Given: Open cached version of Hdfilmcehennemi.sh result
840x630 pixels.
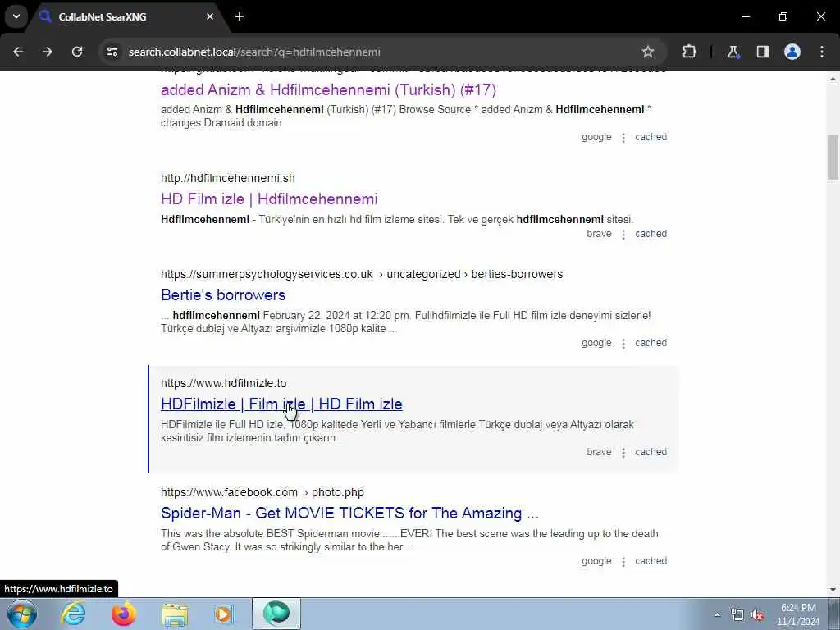Looking at the screenshot, I should [651, 234].
